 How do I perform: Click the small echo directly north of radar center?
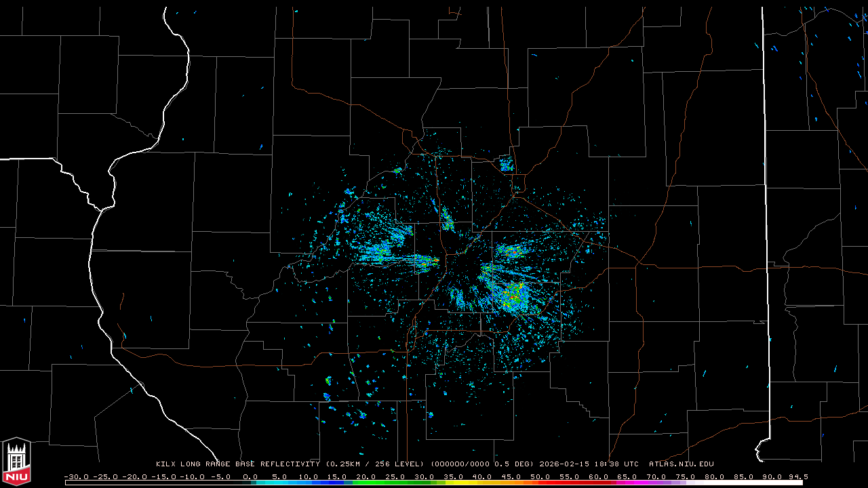point(447,220)
